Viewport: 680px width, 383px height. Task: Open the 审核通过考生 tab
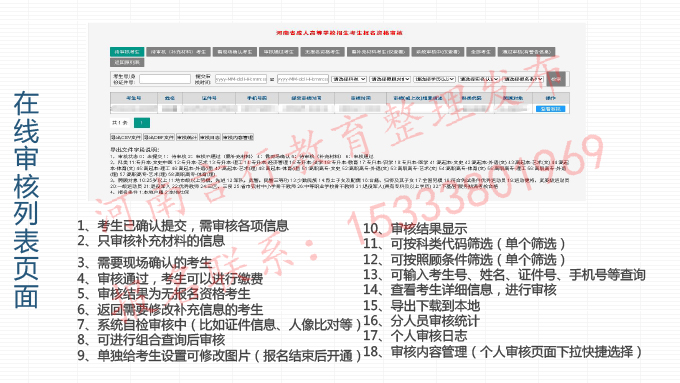tap(278, 52)
